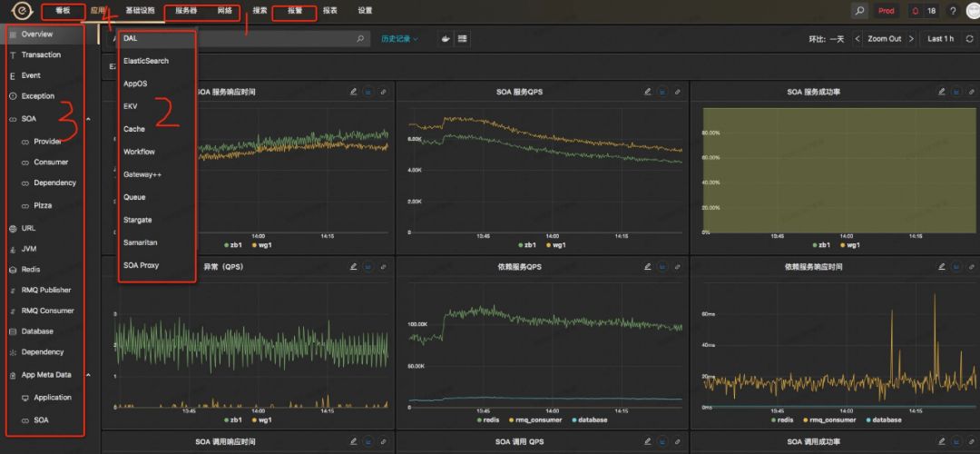980x454 pixels.
Task: Click the server list view icon
Action: (x=463, y=39)
